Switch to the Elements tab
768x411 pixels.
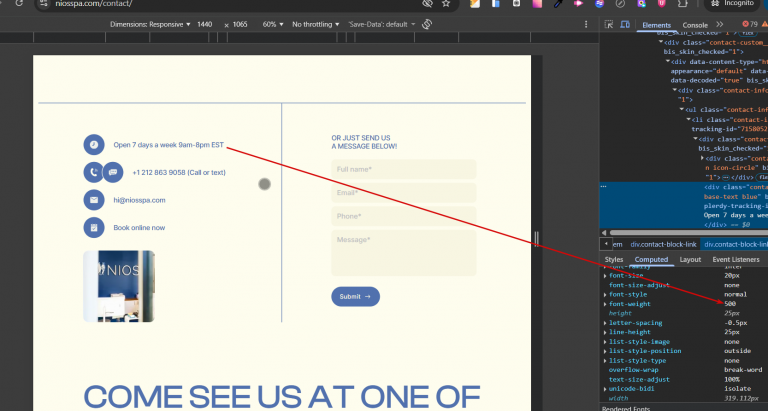pyautogui.click(x=656, y=25)
